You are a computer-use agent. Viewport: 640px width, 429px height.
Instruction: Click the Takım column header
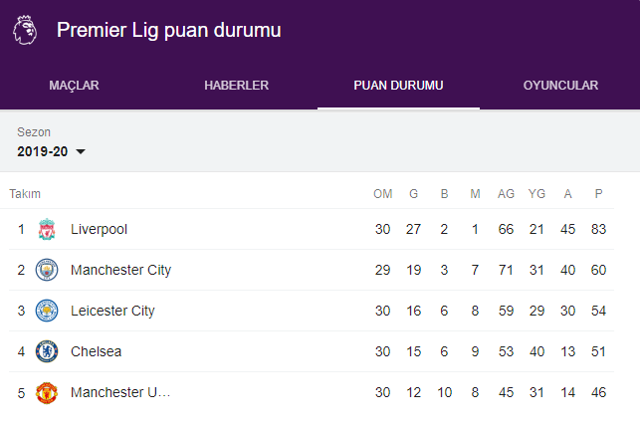pyautogui.click(x=25, y=194)
